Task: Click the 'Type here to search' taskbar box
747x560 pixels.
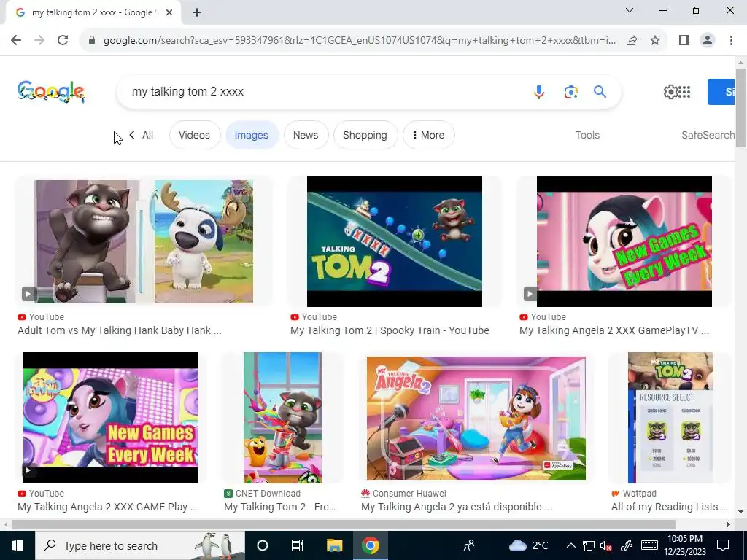Action: pos(139,545)
